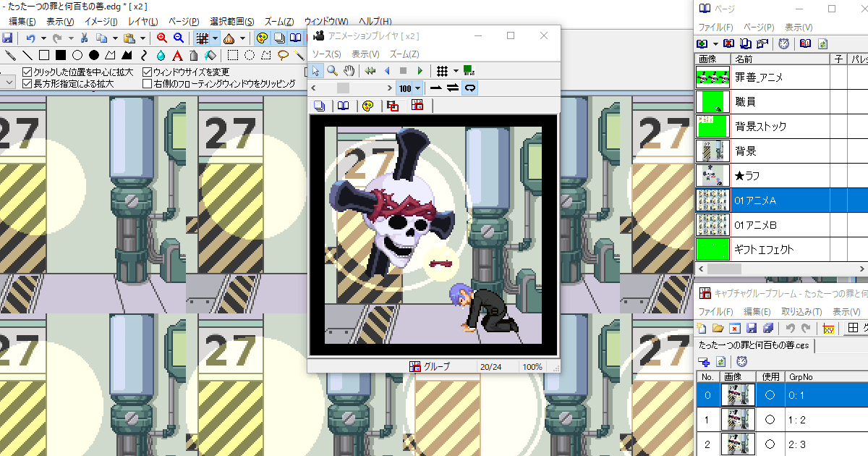Open the ソース(S) menu in animation player
The height and width of the screenshot is (456, 868).
click(326, 54)
